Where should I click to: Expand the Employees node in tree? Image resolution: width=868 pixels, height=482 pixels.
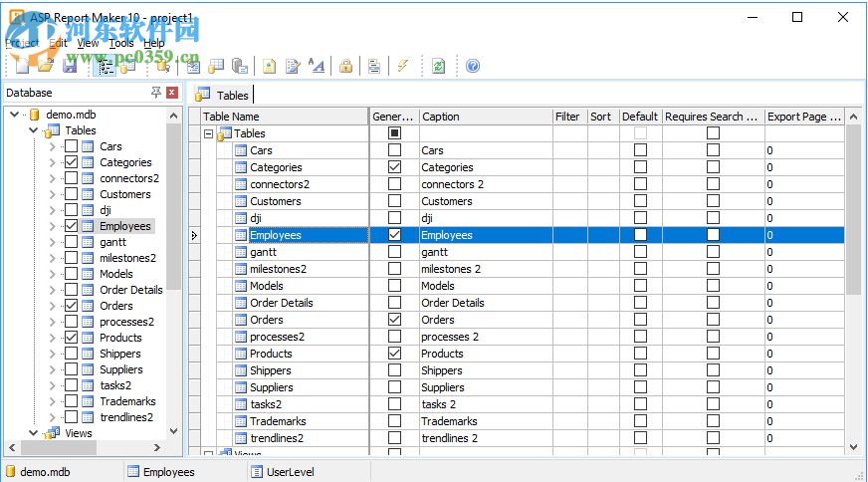pos(52,226)
